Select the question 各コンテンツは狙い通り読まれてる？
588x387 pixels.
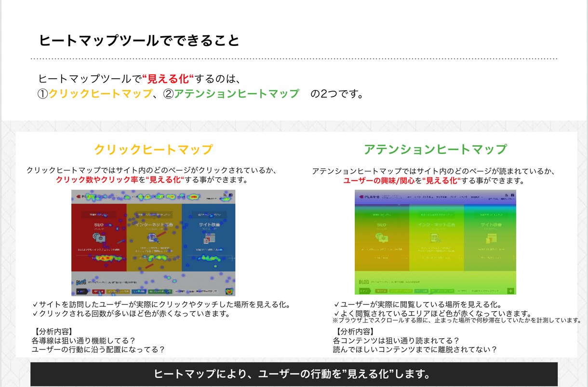pos(396,341)
